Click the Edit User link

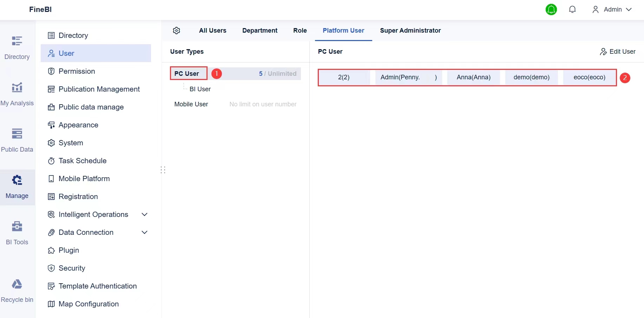(x=617, y=52)
